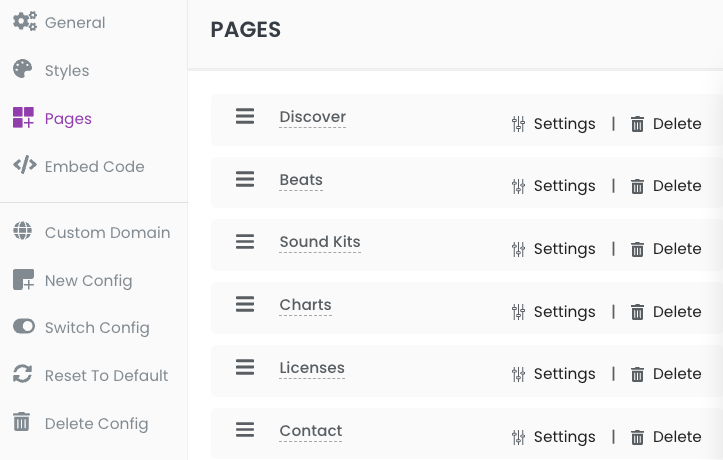Grab the hamburger handle beside Charts
The width and height of the screenshot is (723, 460).
click(245, 304)
